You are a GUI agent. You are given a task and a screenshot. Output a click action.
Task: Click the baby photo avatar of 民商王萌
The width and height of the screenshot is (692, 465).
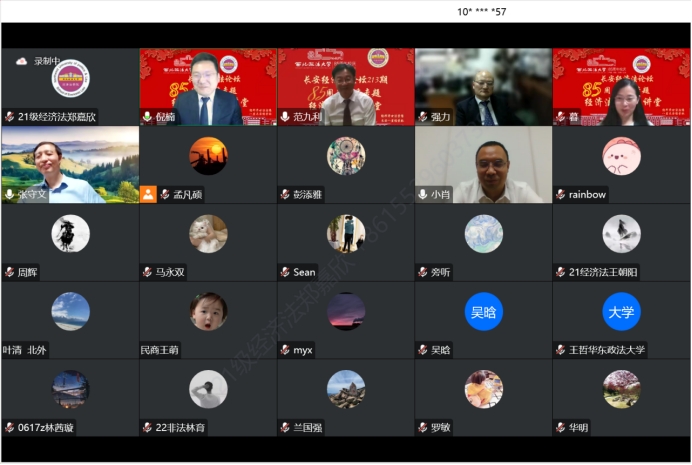click(x=208, y=311)
